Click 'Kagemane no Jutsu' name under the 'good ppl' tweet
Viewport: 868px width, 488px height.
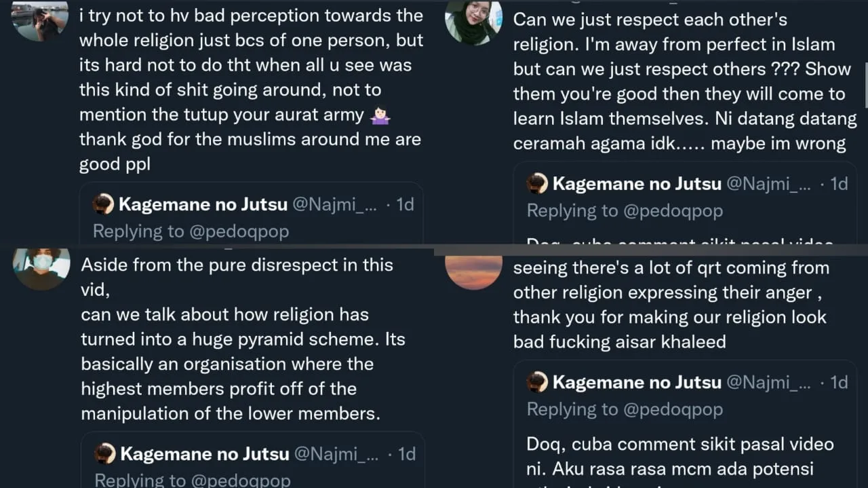click(x=203, y=204)
